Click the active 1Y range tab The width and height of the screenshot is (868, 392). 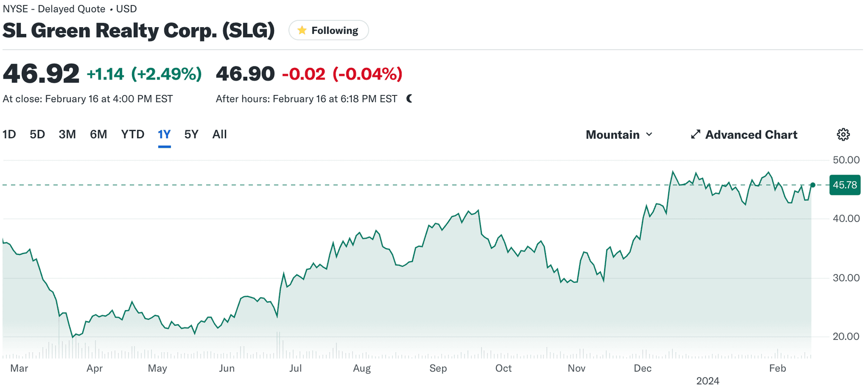coord(164,134)
